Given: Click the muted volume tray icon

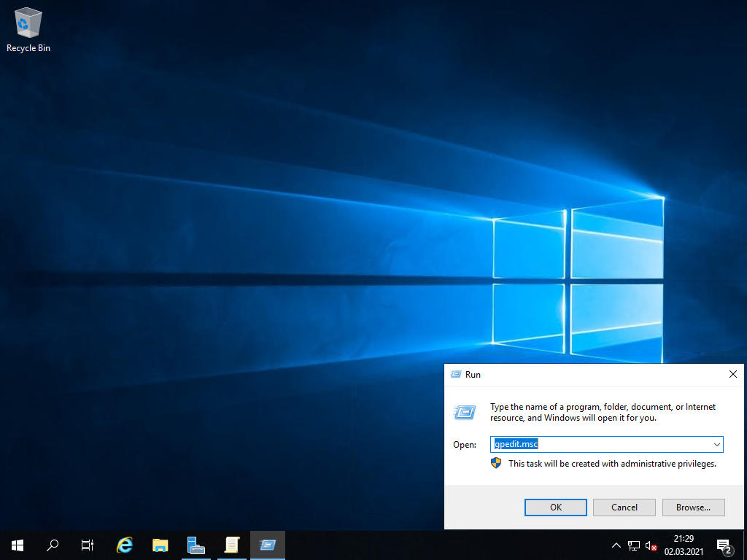Looking at the screenshot, I should tap(651, 545).
